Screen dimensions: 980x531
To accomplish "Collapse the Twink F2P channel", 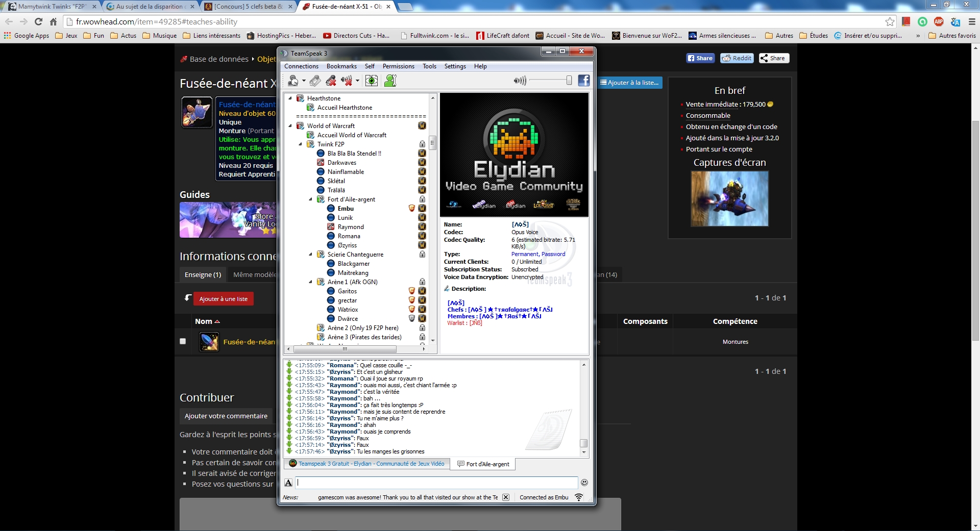I will pyautogui.click(x=300, y=144).
